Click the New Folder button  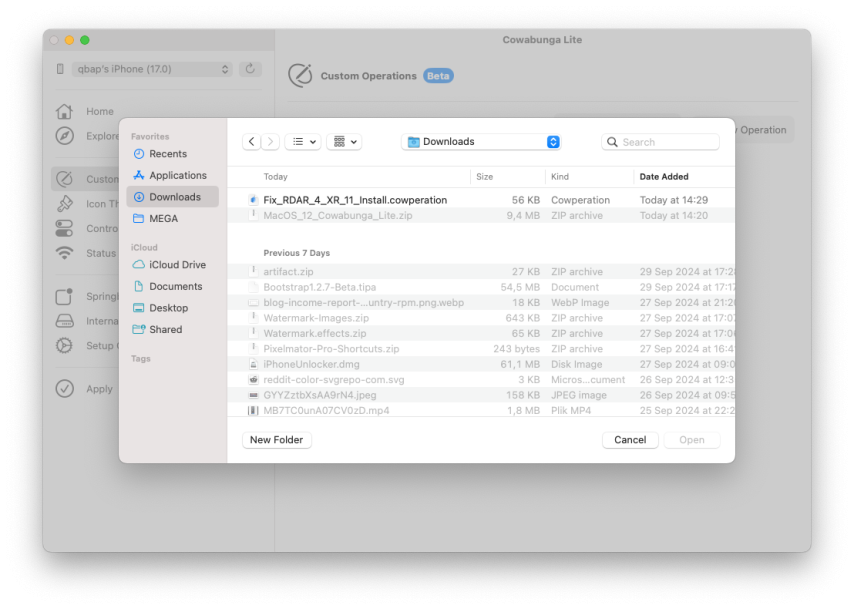(277, 440)
